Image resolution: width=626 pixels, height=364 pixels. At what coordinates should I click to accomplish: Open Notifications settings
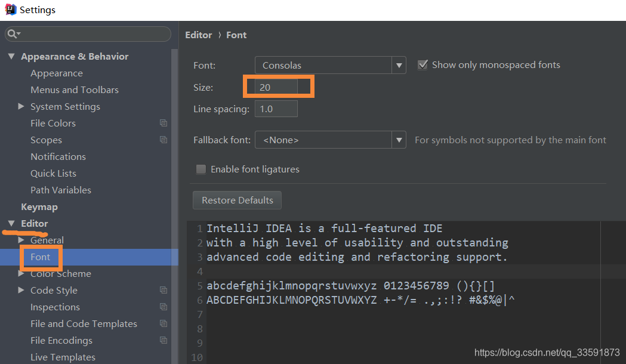(58, 156)
